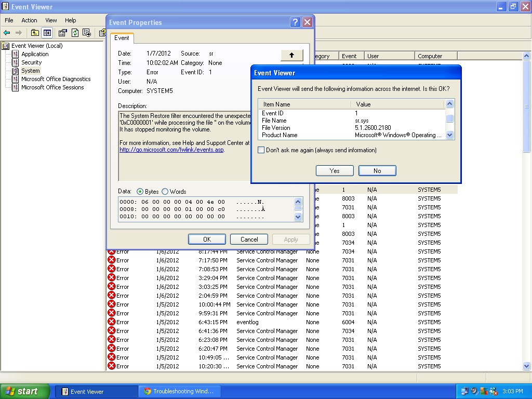This screenshot has height=399, width=532.
Task: Check the "Don't ask me again" checkbox
Action: (x=261, y=150)
